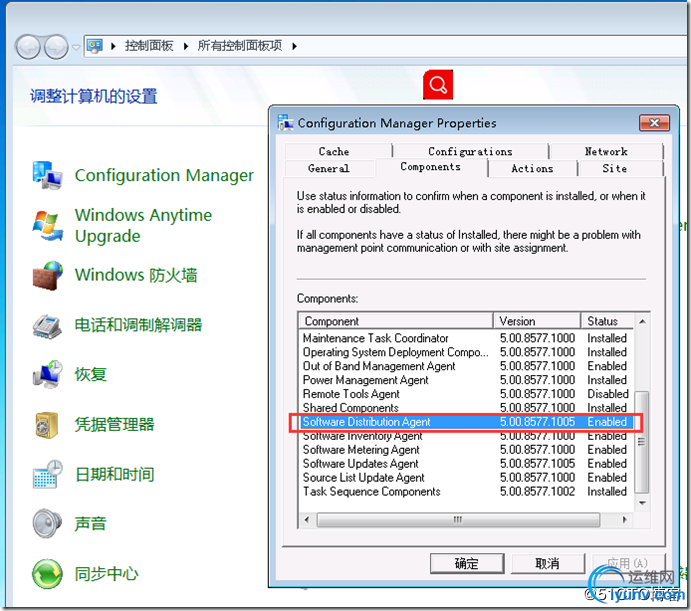
Task: Select the Software Distribution Agent row
Action: 467,422
